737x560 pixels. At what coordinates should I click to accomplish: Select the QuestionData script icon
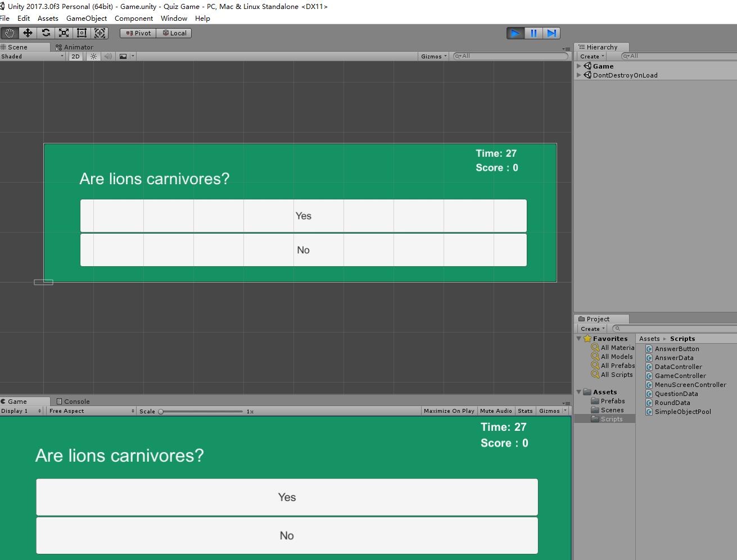tap(649, 394)
